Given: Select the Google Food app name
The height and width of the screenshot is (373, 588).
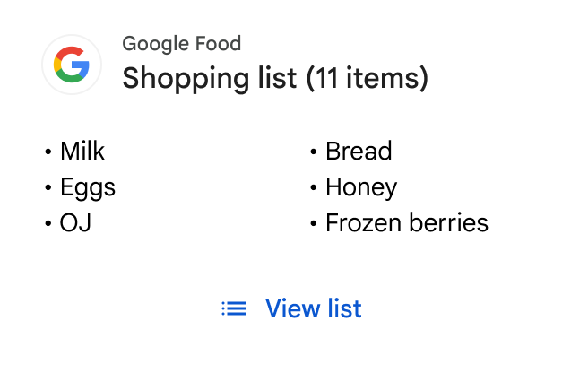Looking at the screenshot, I should tap(181, 43).
